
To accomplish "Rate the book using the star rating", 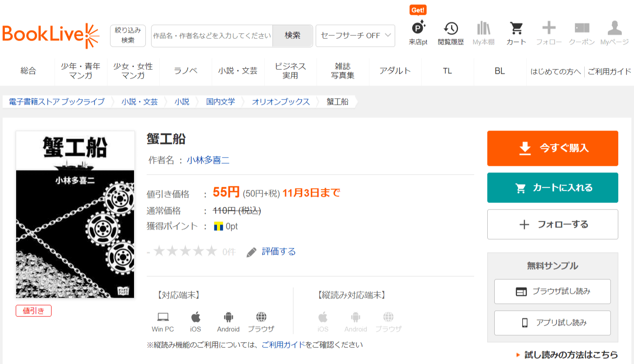I will 185,251.
